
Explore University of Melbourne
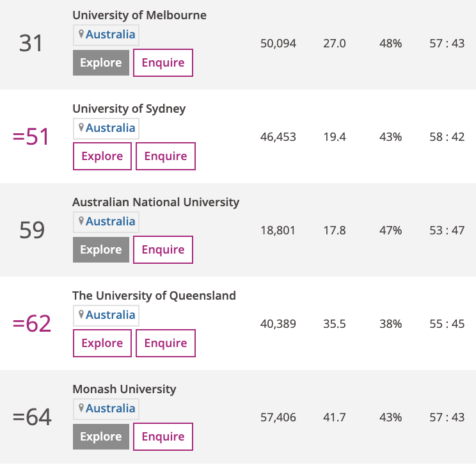tap(101, 63)
